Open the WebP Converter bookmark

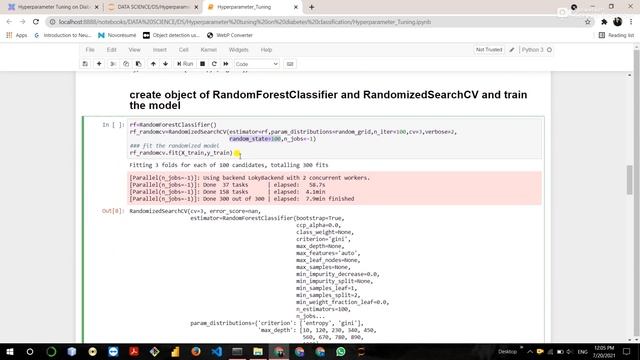click(230, 36)
